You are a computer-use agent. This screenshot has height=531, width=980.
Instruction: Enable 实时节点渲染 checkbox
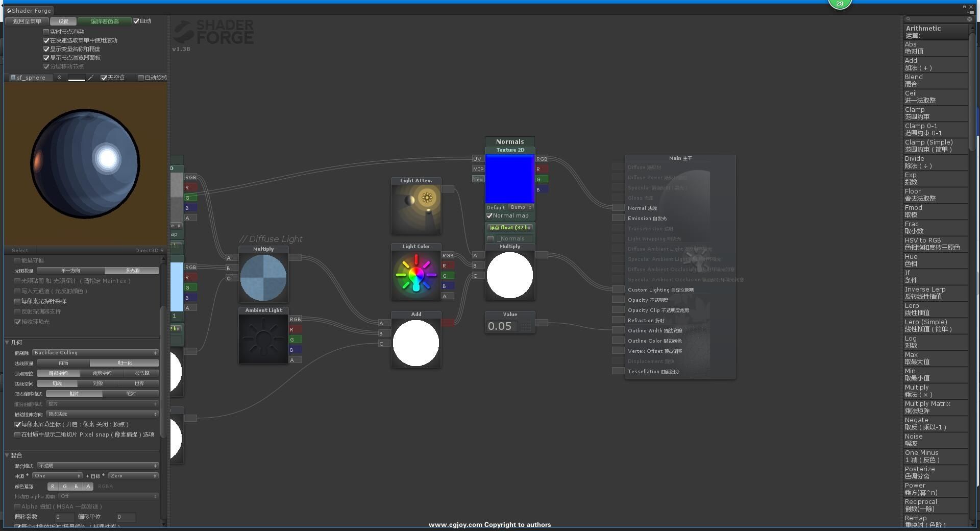click(46, 32)
